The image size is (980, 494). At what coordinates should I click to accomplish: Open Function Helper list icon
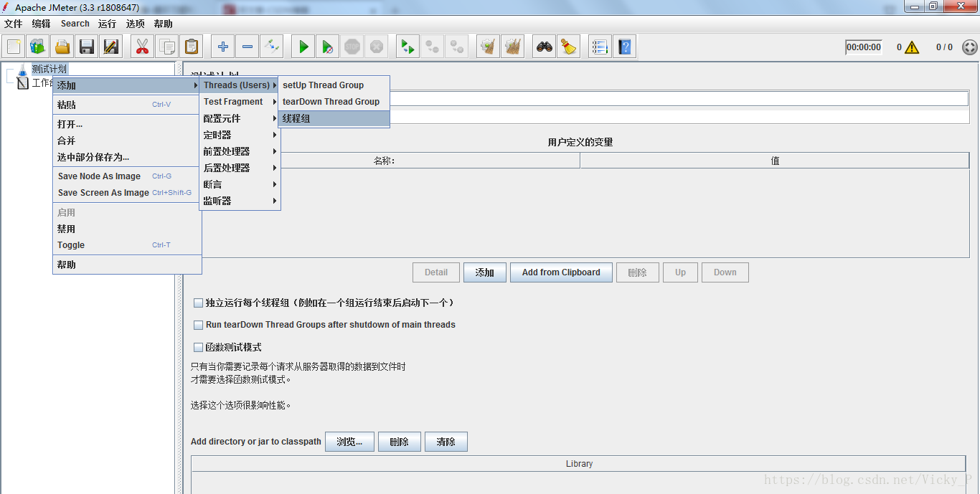(x=600, y=47)
